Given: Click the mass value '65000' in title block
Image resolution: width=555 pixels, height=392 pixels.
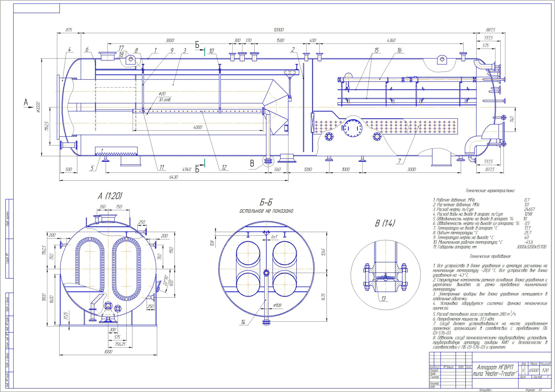Looking at the screenshot, I should [534, 371].
